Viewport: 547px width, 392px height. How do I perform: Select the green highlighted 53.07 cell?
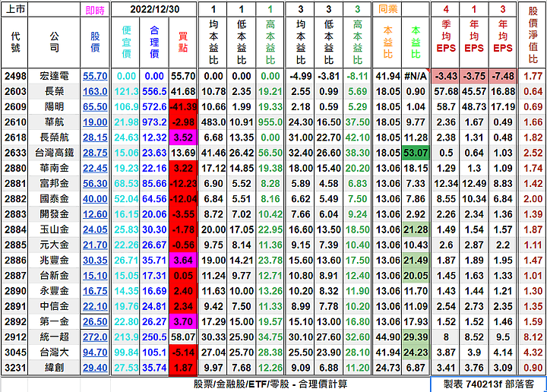coord(416,153)
